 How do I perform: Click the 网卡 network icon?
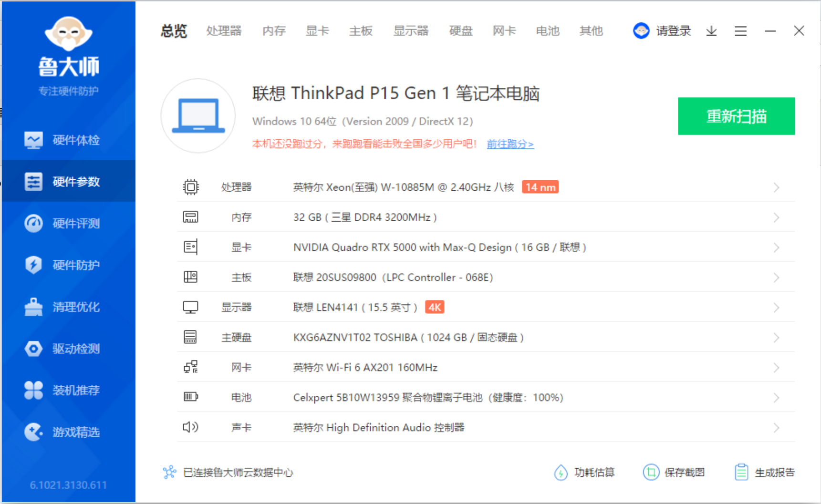coord(191,367)
